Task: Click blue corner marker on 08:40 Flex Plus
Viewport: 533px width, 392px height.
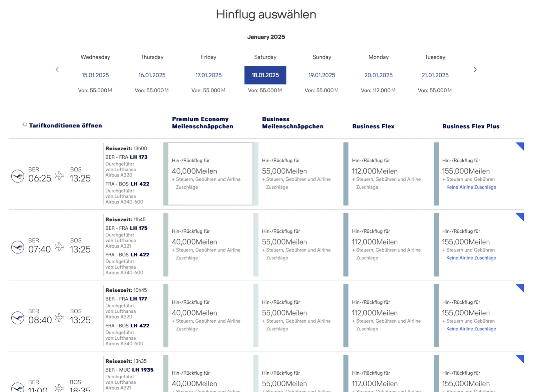Action: (x=521, y=287)
